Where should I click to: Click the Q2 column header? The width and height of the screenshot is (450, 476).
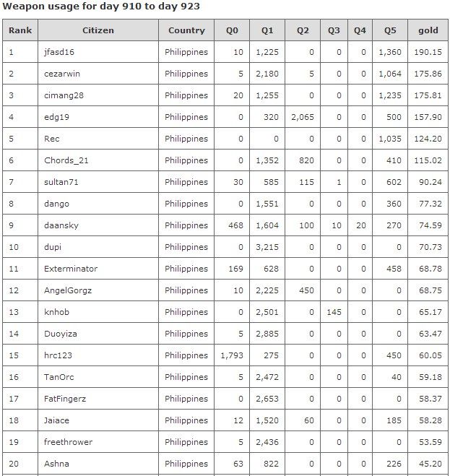click(303, 30)
